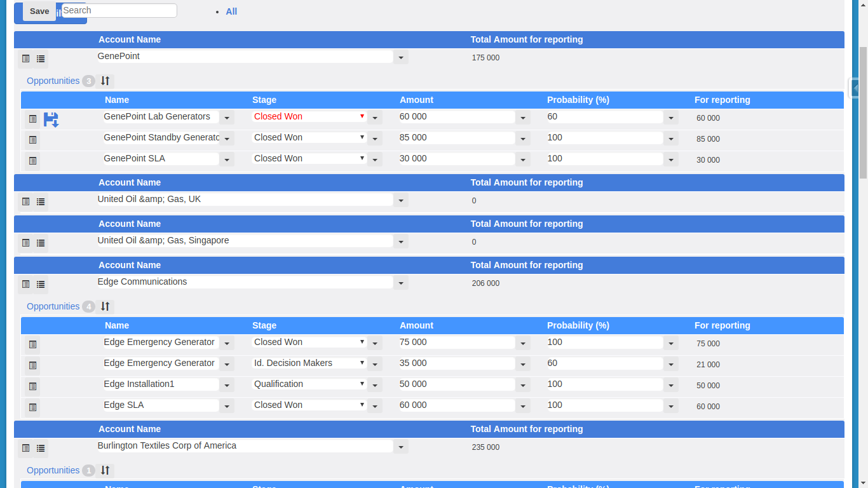Viewport: 868px width, 488px height.
Task: Edit GenePoint Standby Generator name field
Action: (161, 138)
